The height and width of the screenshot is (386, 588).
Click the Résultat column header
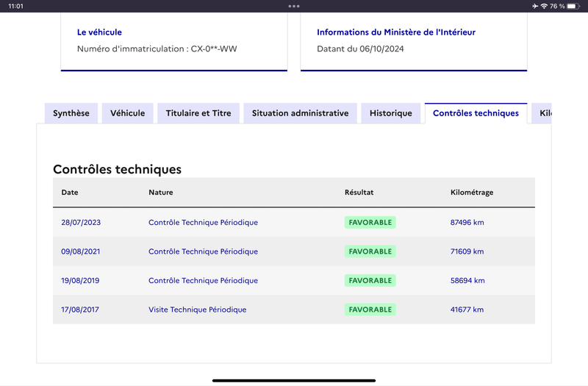[x=359, y=192]
